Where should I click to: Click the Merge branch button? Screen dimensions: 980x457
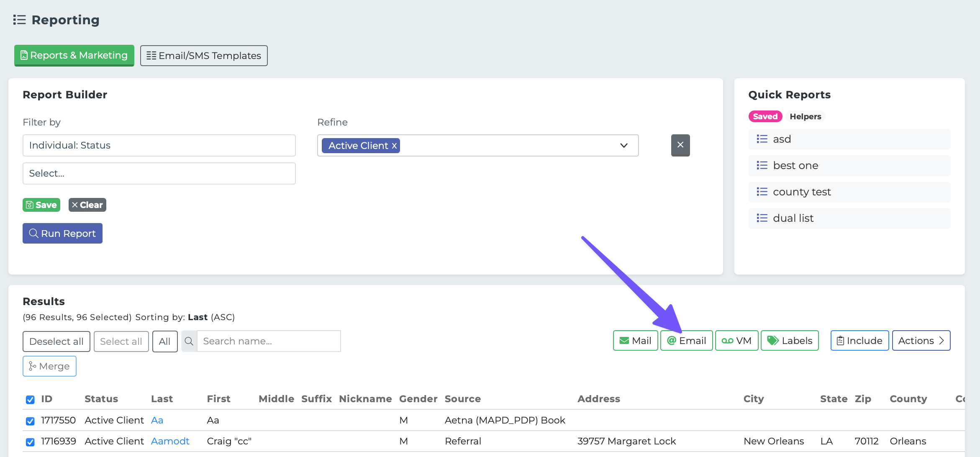click(x=49, y=366)
